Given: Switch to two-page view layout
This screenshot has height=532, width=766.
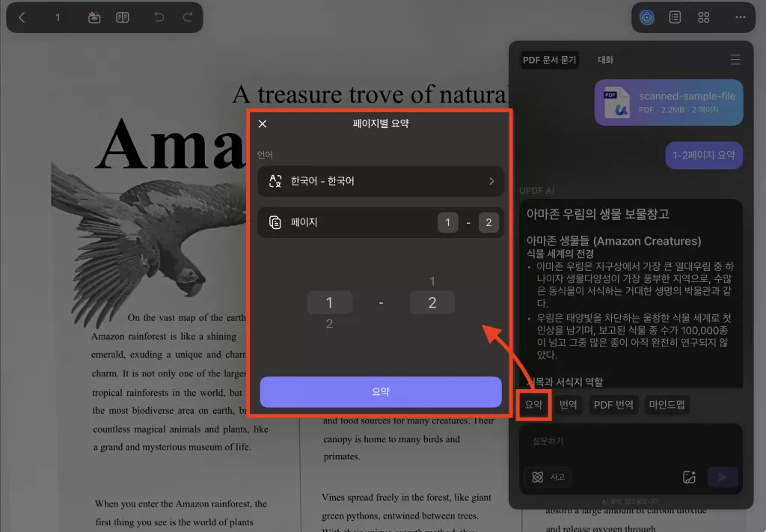Looking at the screenshot, I should pos(123,16).
